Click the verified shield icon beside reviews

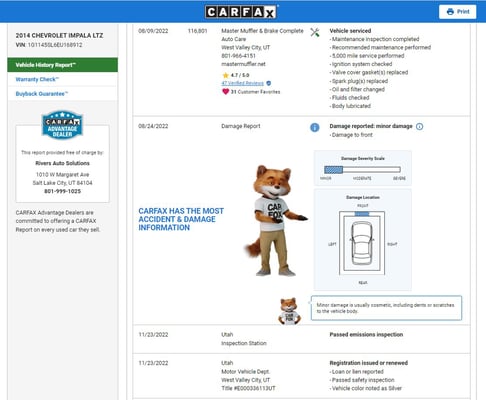coord(269,83)
